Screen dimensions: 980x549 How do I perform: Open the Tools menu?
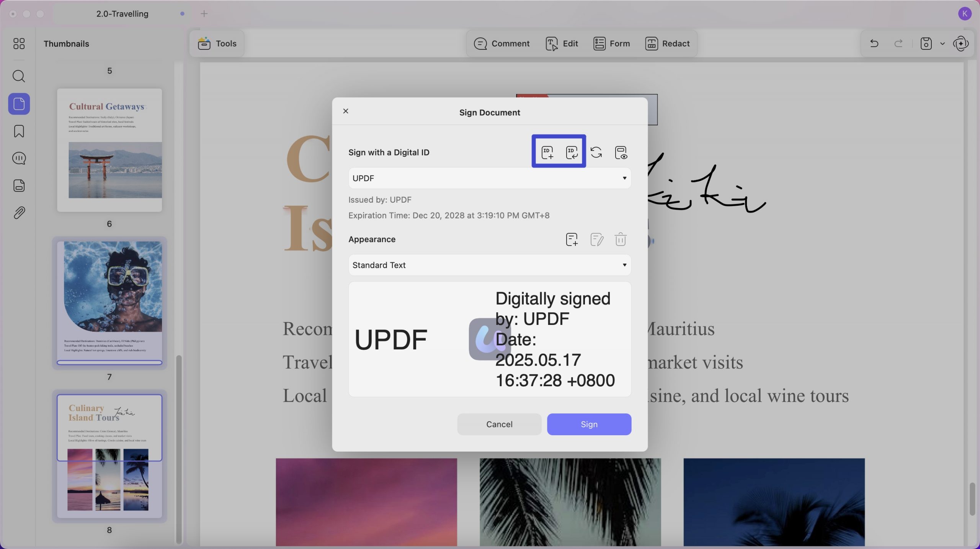click(x=217, y=44)
